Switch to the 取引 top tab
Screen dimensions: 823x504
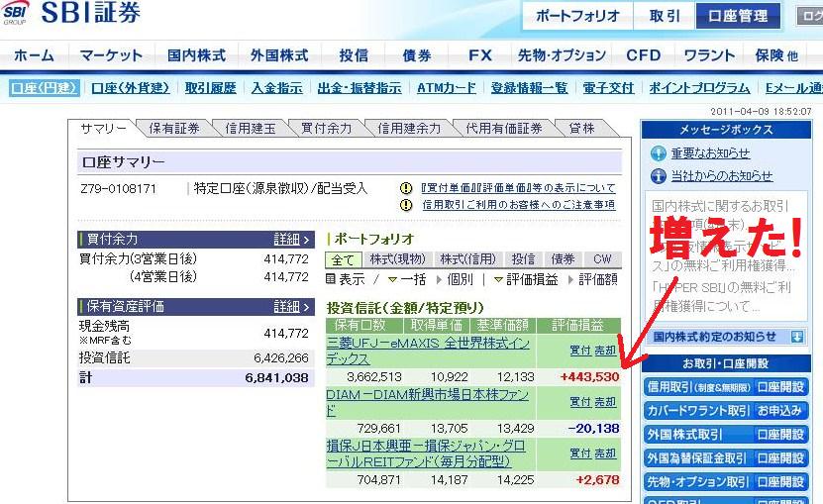click(x=665, y=16)
